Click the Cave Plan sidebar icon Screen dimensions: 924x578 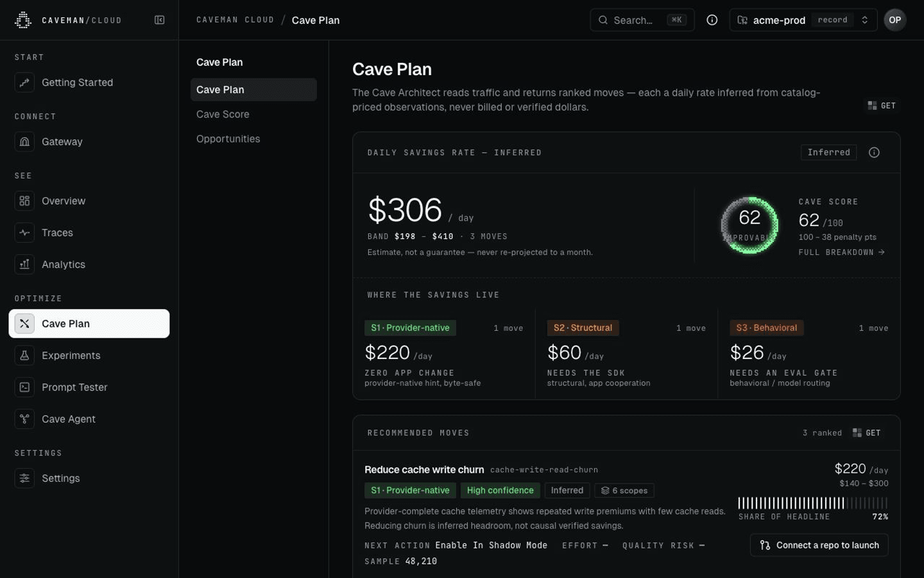[24, 324]
